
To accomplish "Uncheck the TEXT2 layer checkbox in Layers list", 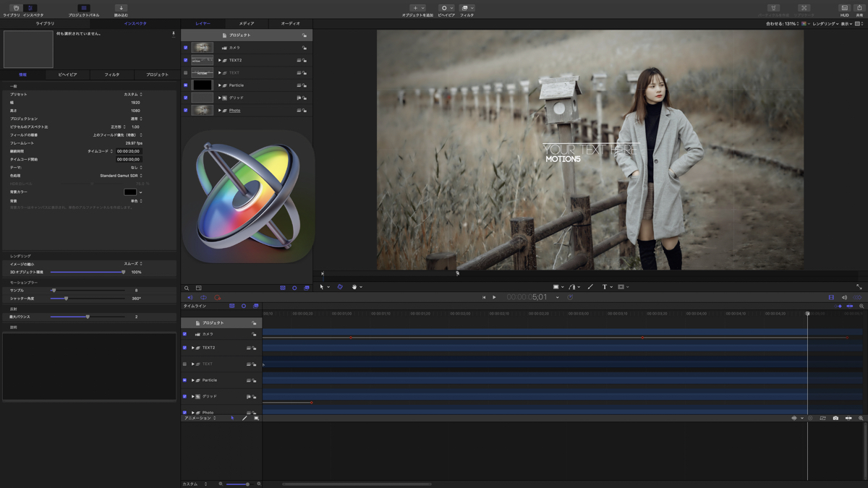I will click(x=185, y=60).
